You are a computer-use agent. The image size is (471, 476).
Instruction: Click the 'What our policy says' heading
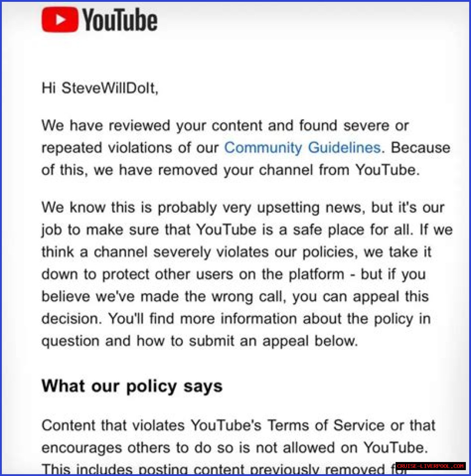click(132, 386)
